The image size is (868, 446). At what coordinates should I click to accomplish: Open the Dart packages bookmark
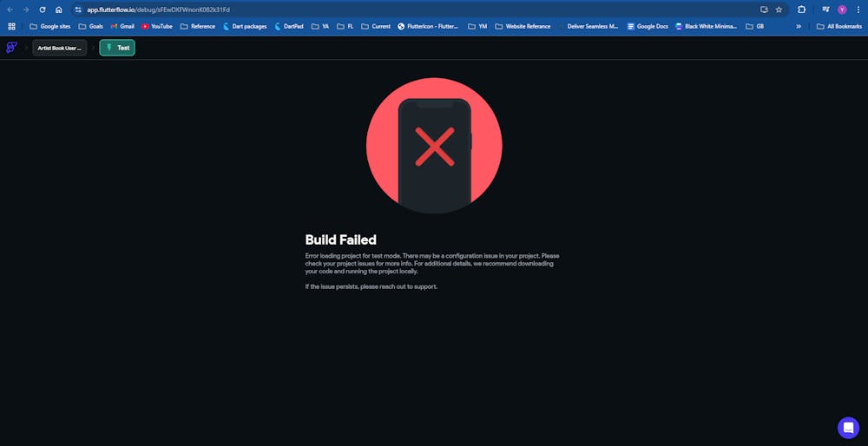click(x=244, y=27)
